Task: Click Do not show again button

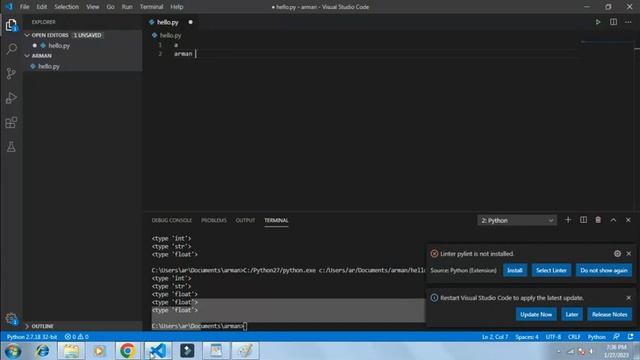Action: click(604, 270)
